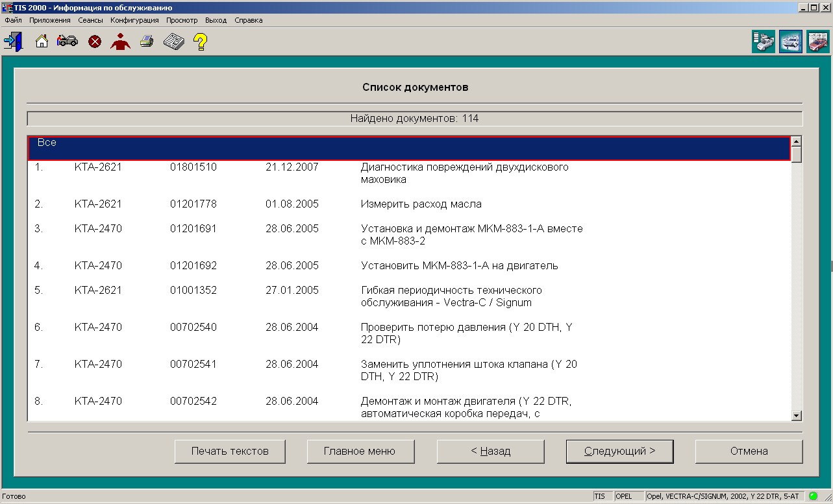Click the Готово status text
The height and width of the screenshot is (504, 833).
pyautogui.click(x=14, y=496)
